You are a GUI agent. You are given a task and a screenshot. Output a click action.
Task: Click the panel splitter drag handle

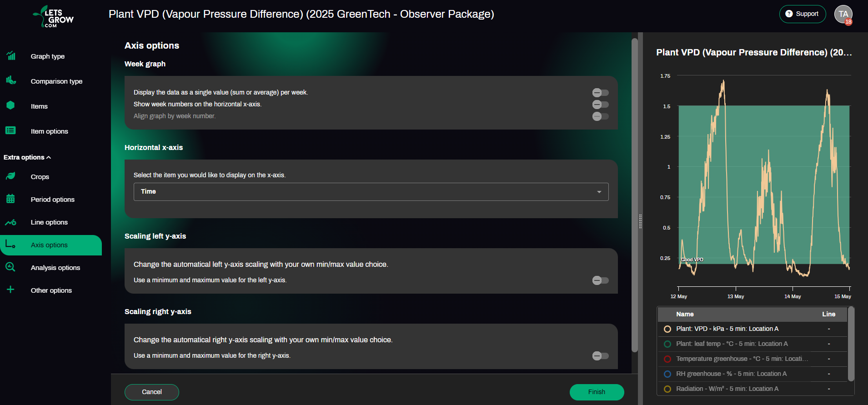tap(640, 221)
